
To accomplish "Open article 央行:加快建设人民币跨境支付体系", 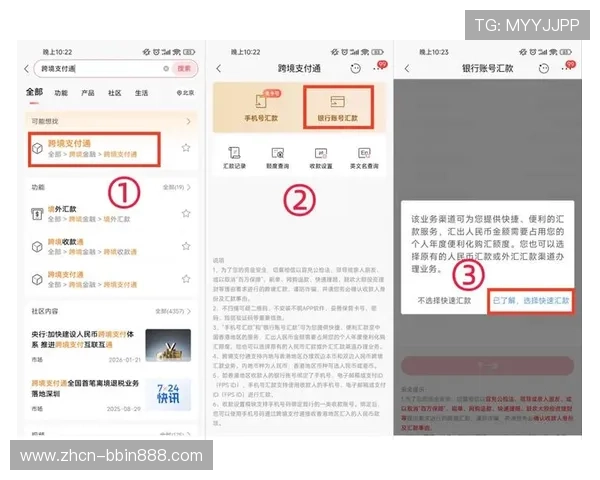I will tap(83, 340).
